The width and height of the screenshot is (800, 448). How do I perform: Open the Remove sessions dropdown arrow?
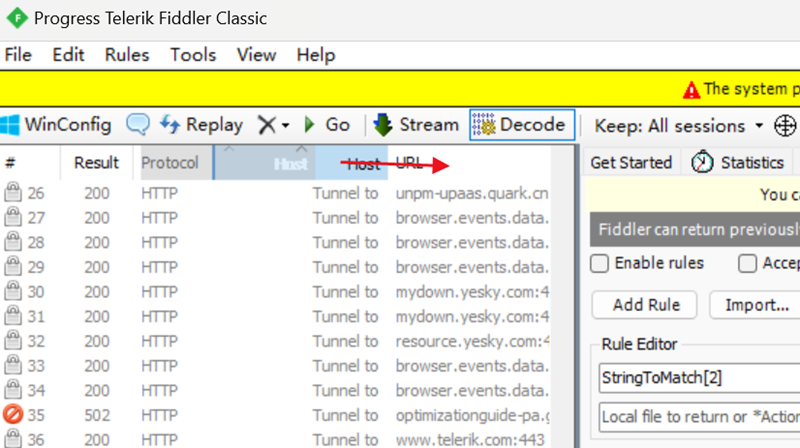click(x=286, y=126)
